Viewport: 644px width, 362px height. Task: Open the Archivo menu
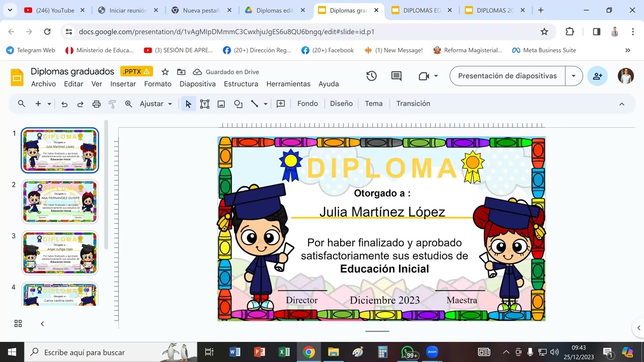pos(43,84)
